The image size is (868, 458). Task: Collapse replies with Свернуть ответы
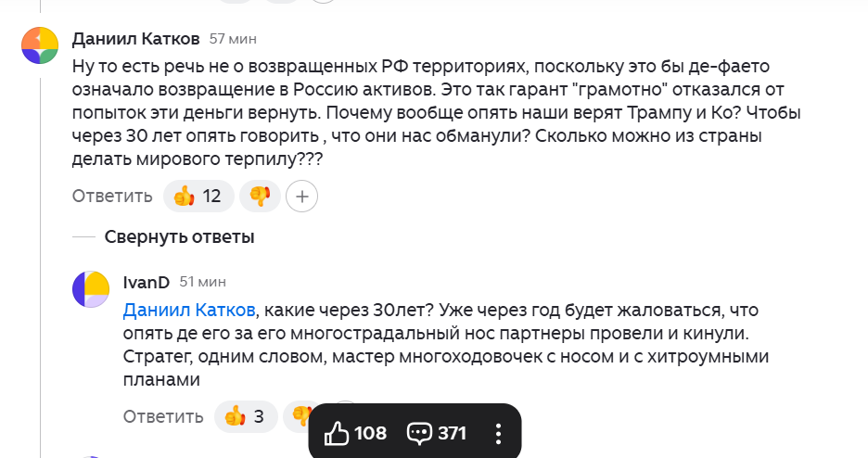[x=179, y=237]
